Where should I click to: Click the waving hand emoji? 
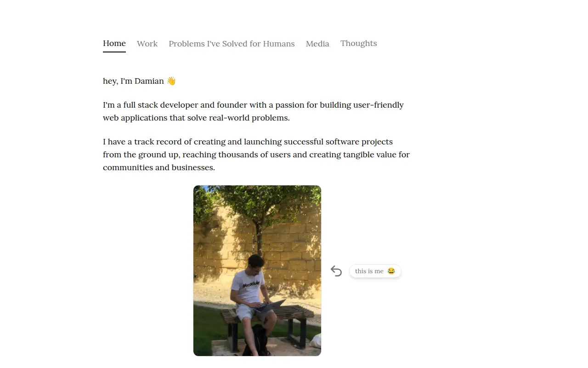tap(171, 81)
